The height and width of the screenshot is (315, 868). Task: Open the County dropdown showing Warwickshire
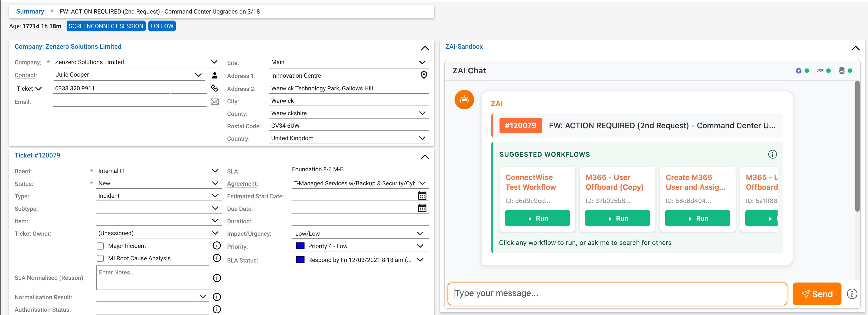coord(422,113)
